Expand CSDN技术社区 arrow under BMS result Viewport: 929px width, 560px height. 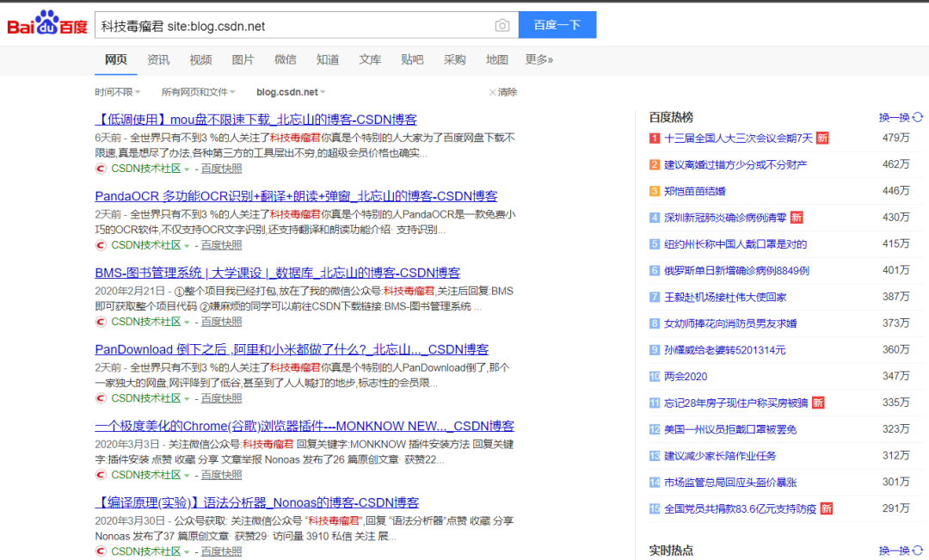pyautogui.click(x=187, y=323)
